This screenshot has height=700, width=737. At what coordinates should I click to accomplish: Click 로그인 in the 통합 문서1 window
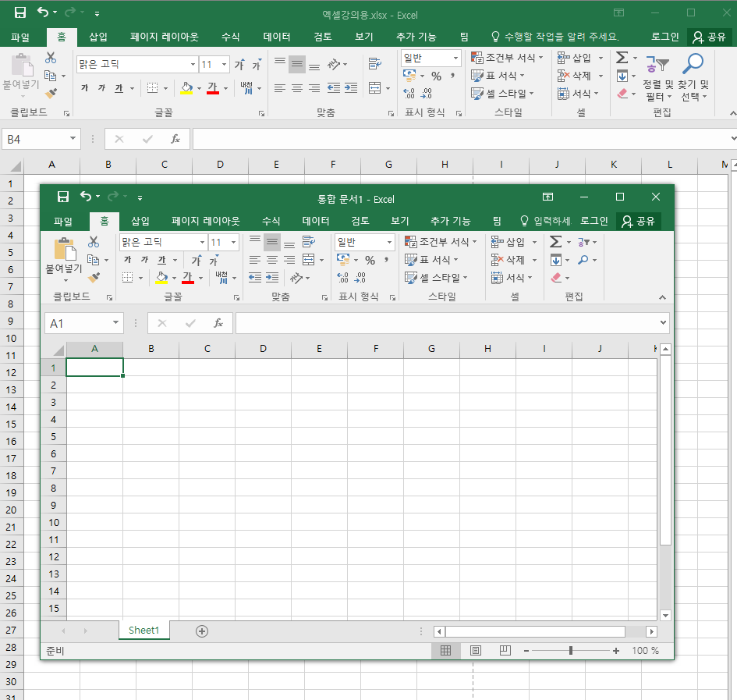coord(594,221)
